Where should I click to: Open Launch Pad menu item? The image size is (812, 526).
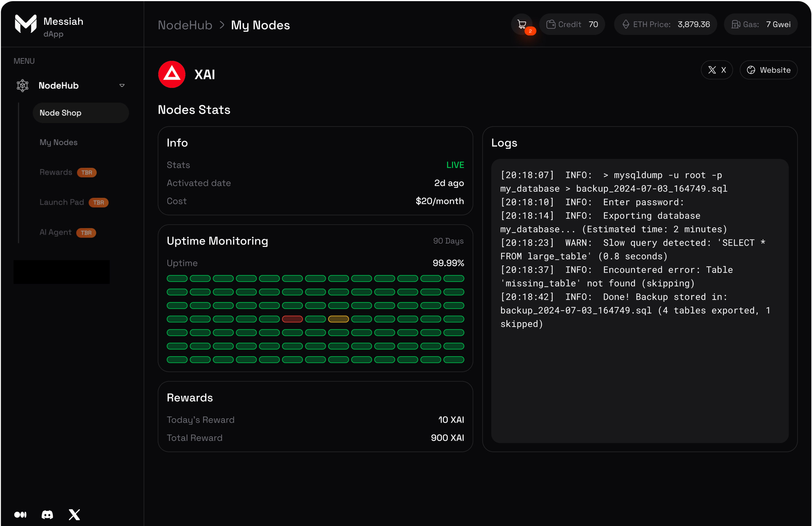(62, 202)
